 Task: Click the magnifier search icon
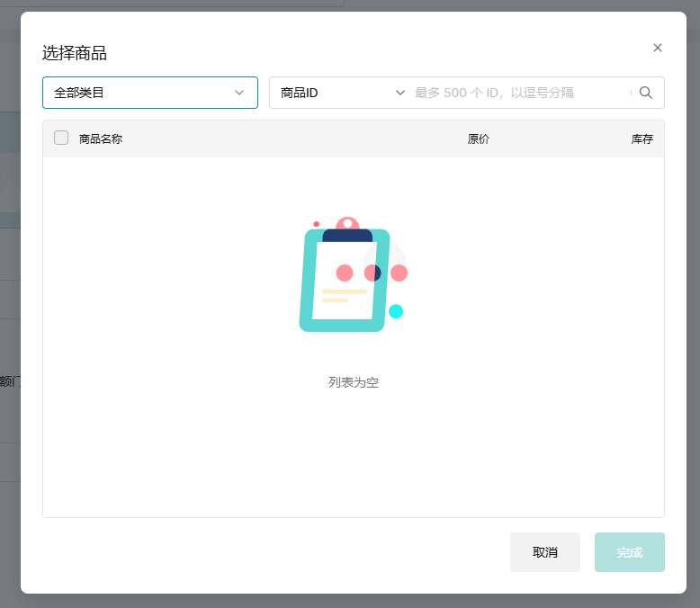click(646, 93)
